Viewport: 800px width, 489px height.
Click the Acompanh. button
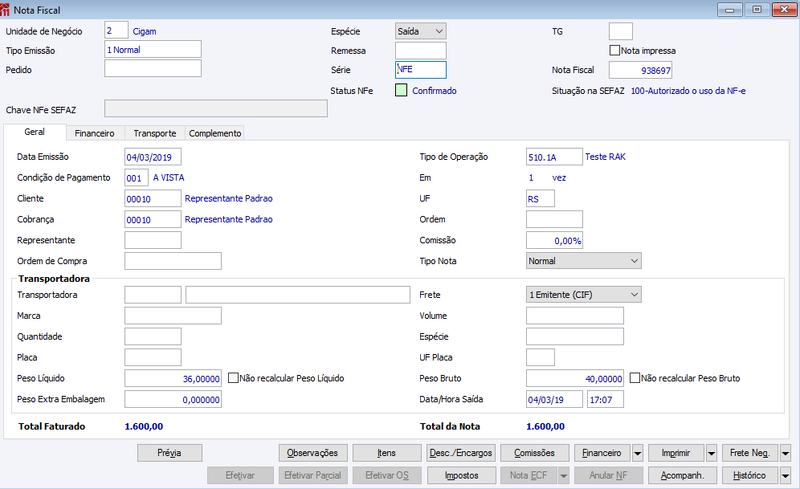[683, 475]
